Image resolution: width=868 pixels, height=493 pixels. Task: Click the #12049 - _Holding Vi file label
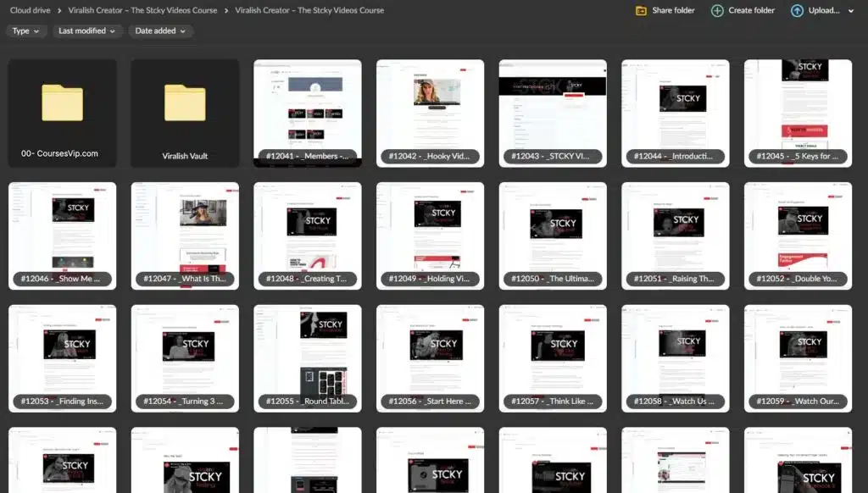click(x=430, y=279)
